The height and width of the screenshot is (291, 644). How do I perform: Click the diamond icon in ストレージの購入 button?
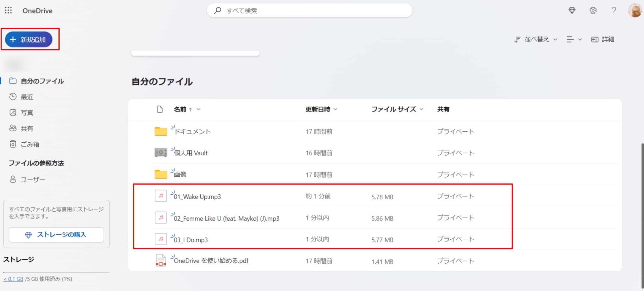click(28, 235)
